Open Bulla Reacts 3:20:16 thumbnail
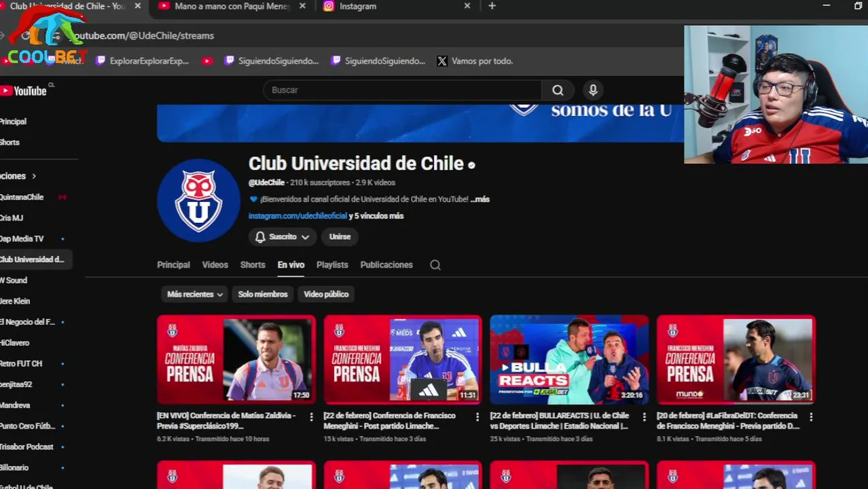Viewport: 868px width, 489px height. click(569, 359)
